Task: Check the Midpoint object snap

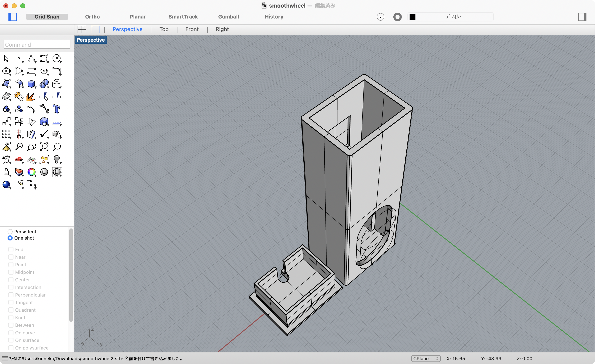Action: tap(11, 272)
